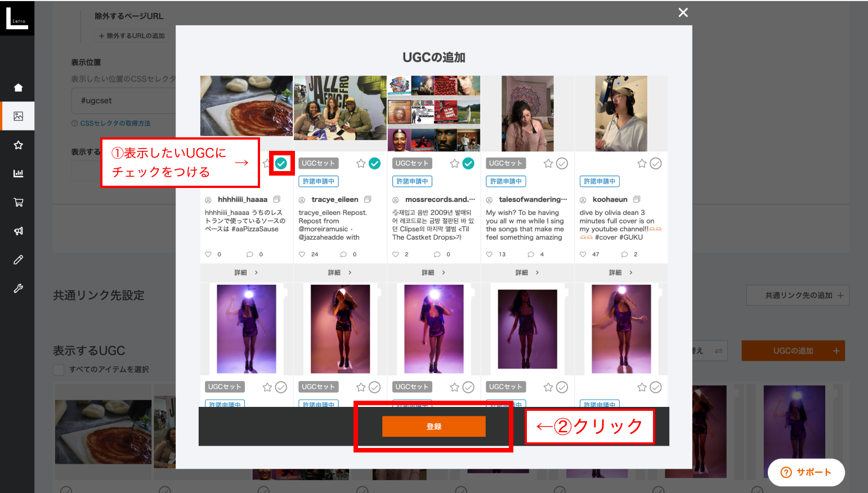This screenshot has width=868, height=493.
Task: Click the help icon beside CSSセレクタの取得方法
Action: 75,123
